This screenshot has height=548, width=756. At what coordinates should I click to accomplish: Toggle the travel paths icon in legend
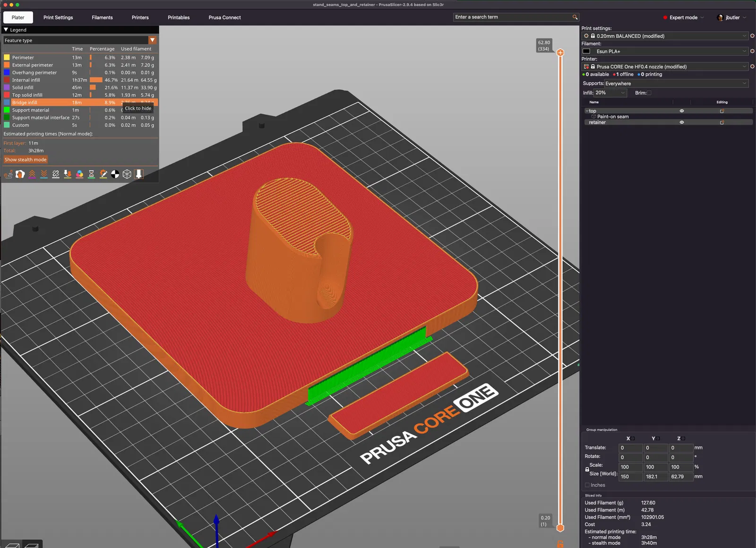(x=8, y=174)
